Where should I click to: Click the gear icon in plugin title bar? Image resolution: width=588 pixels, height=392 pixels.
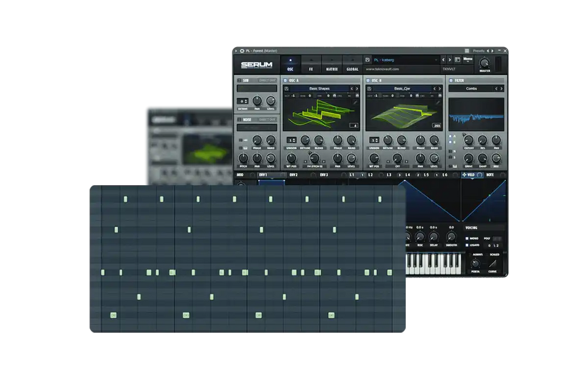pos(242,51)
